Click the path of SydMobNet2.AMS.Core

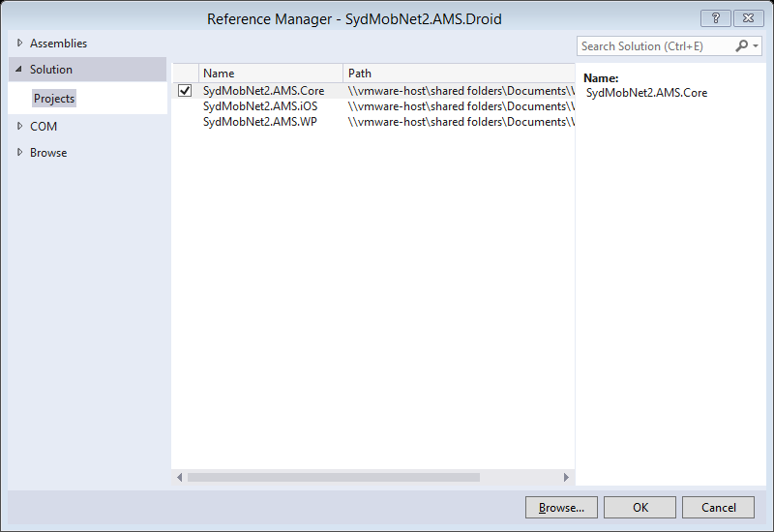tap(461, 91)
